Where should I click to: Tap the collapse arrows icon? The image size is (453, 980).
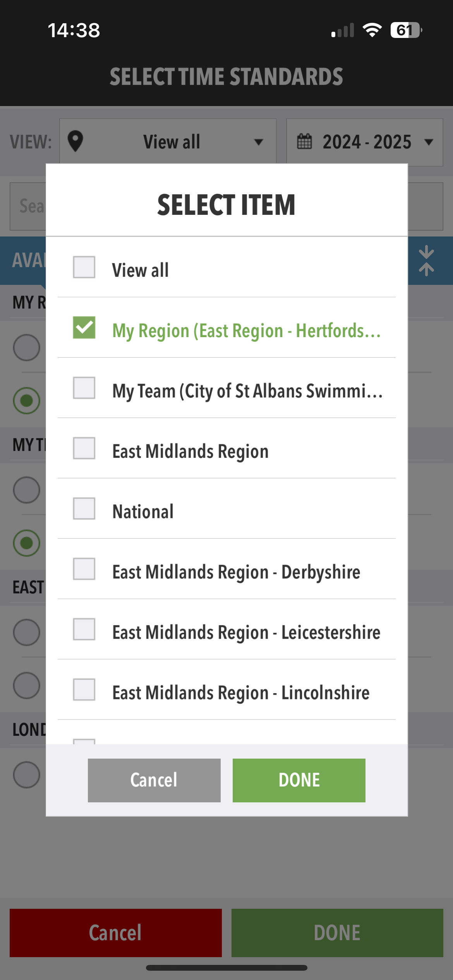coord(426,260)
